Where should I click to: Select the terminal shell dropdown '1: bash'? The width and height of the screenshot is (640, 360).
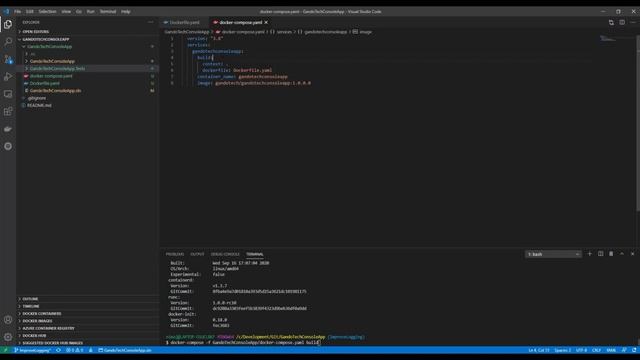553,254
